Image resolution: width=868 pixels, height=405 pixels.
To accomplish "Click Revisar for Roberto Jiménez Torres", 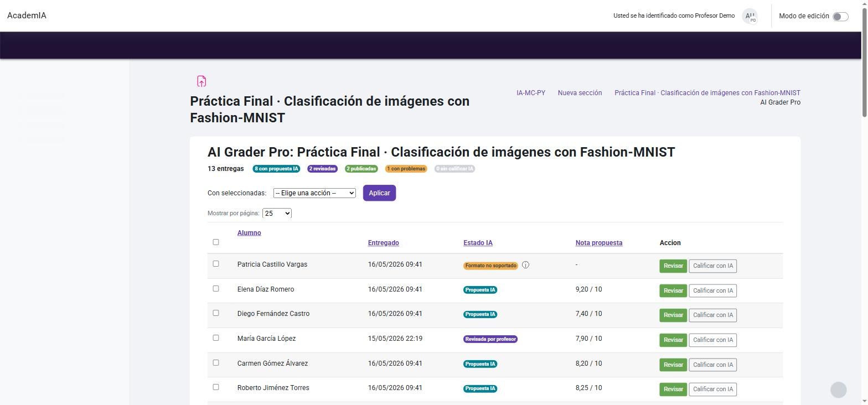I will [673, 390].
